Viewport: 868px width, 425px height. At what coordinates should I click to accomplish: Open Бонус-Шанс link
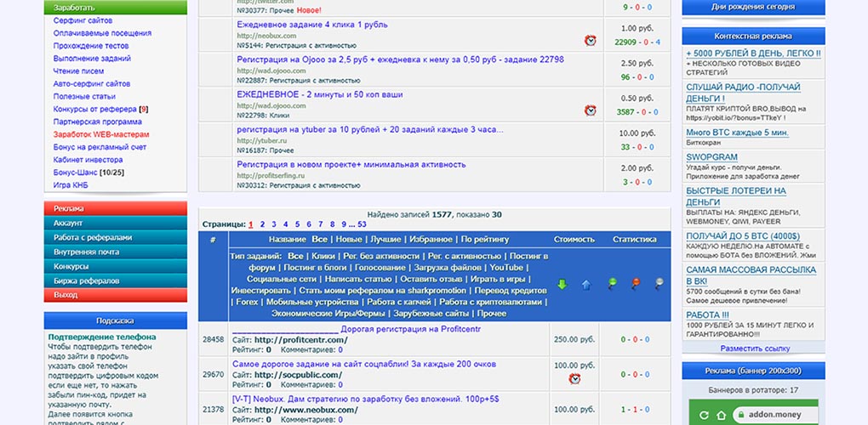[x=75, y=173]
